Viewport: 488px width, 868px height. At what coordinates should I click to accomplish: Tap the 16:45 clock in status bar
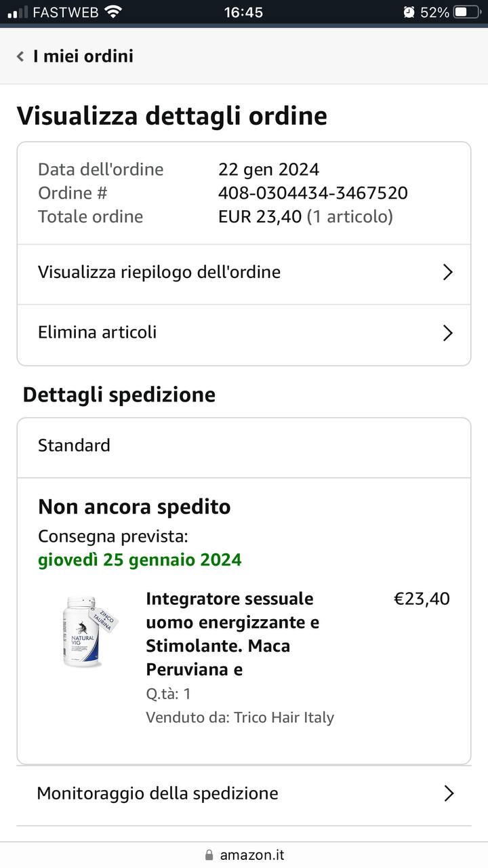243,12
